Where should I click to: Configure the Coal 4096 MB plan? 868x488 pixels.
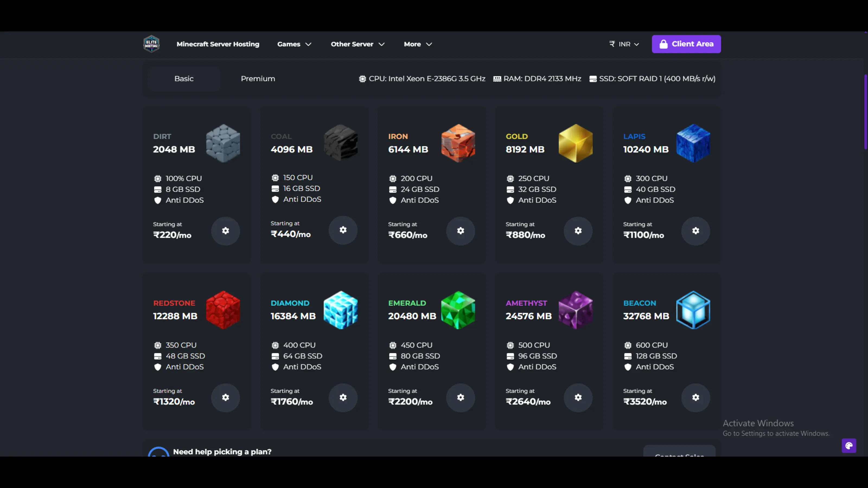click(343, 230)
